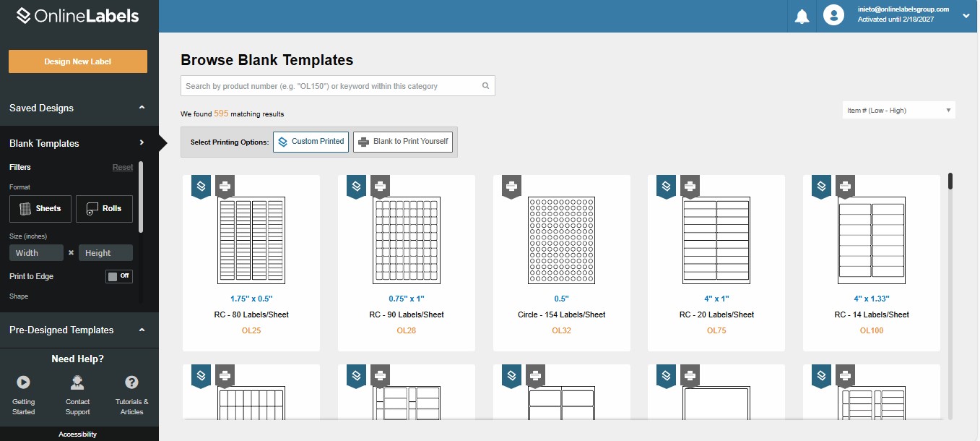Open the OL100 template thumbnail

pyautogui.click(x=872, y=241)
